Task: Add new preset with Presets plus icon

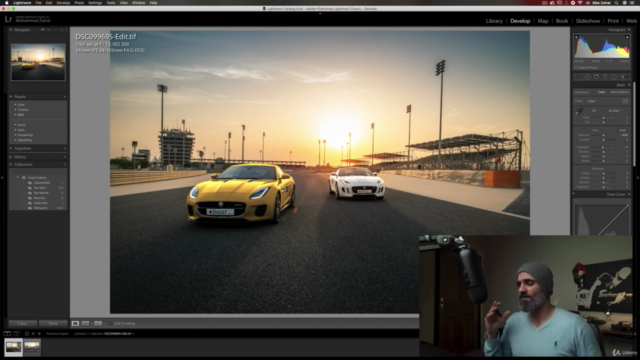Action: [x=65, y=97]
